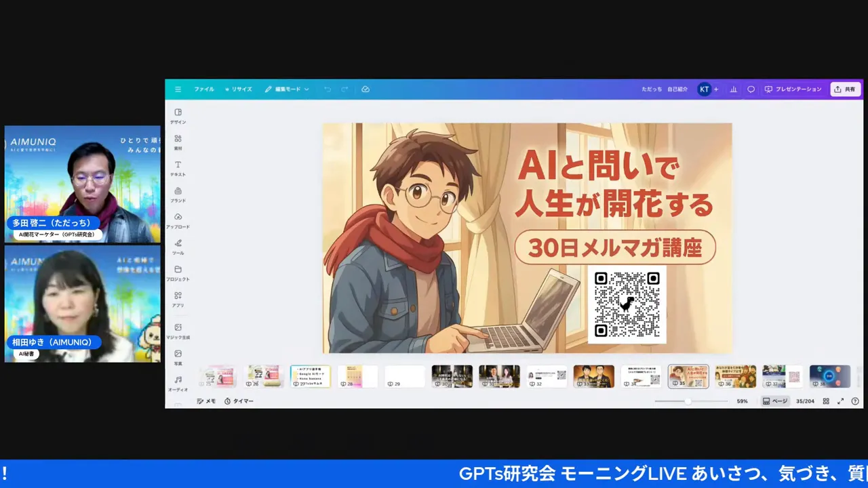Open the マジック生成 panel
868x488 pixels.
[x=178, y=331]
